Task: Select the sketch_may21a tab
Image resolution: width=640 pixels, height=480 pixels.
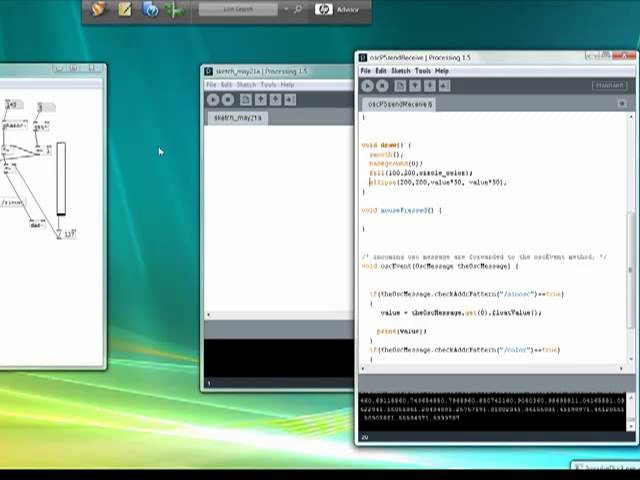Action: [x=238, y=118]
